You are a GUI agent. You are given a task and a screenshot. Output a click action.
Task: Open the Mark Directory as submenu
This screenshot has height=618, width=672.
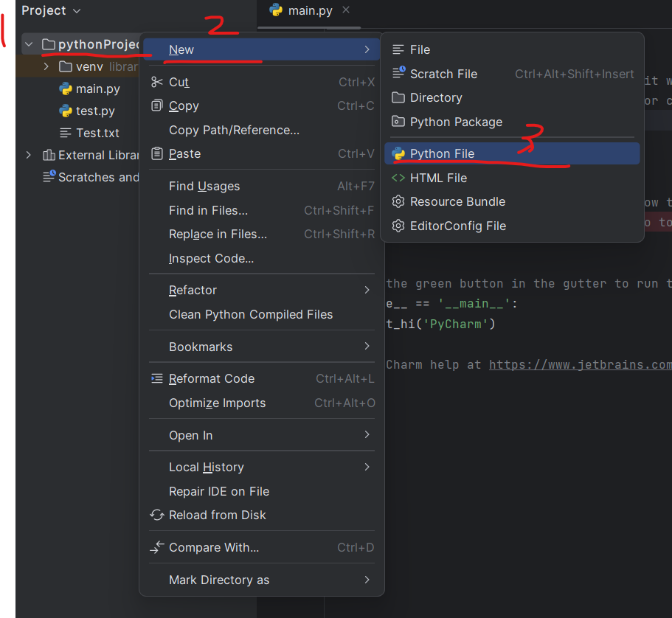262,580
